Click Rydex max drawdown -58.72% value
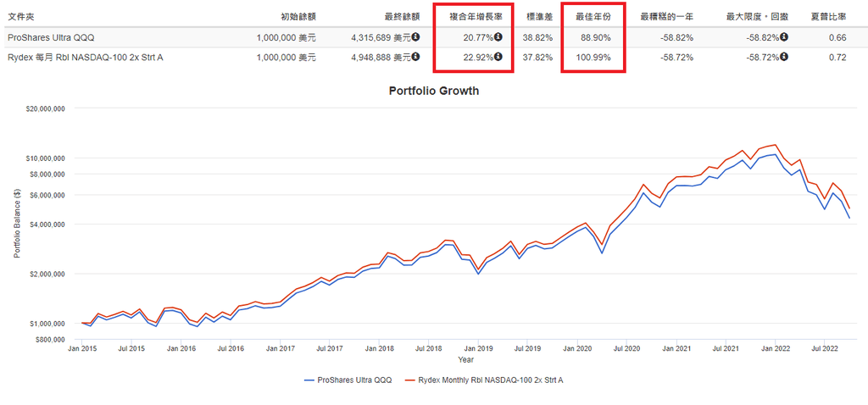 [764, 57]
